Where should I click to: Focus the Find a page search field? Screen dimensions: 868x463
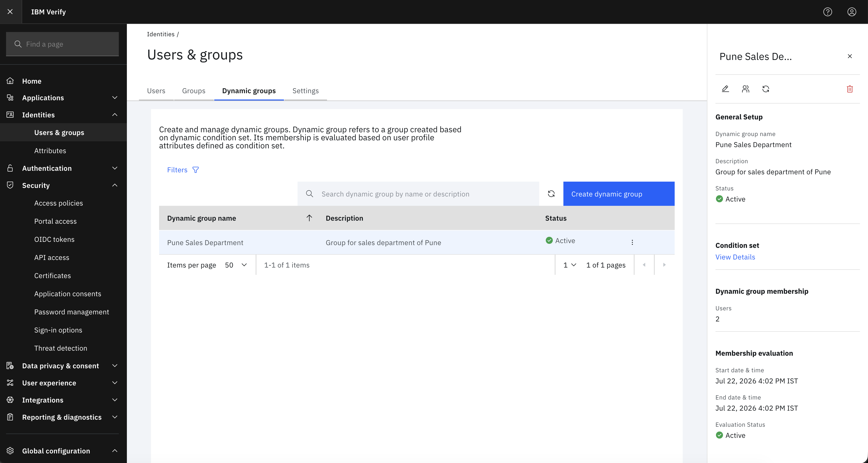62,44
